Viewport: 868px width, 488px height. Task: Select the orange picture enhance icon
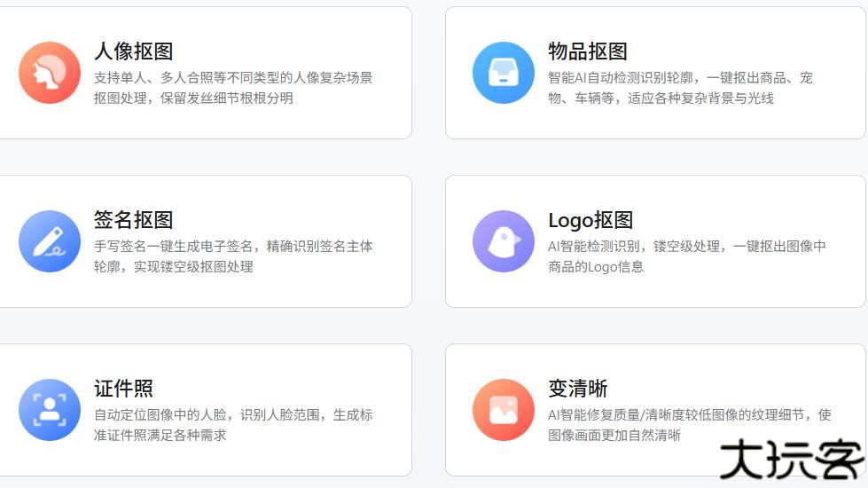click(x=504, y=410)
